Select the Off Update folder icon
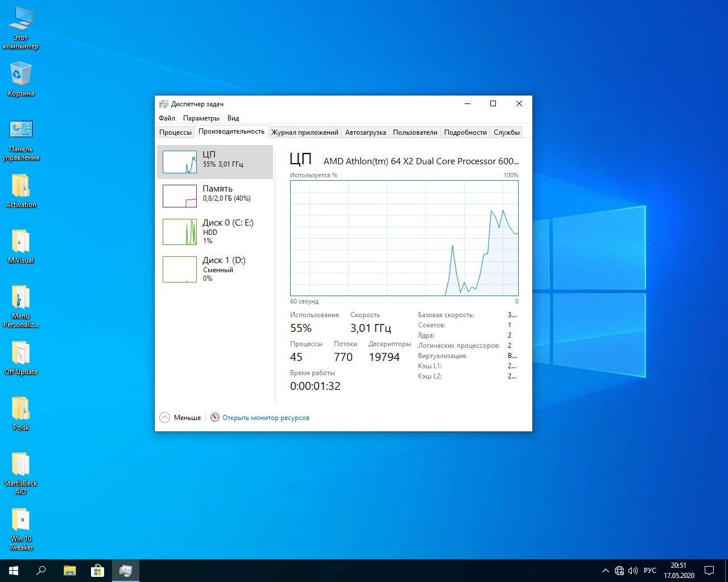 tap(20, 358)
